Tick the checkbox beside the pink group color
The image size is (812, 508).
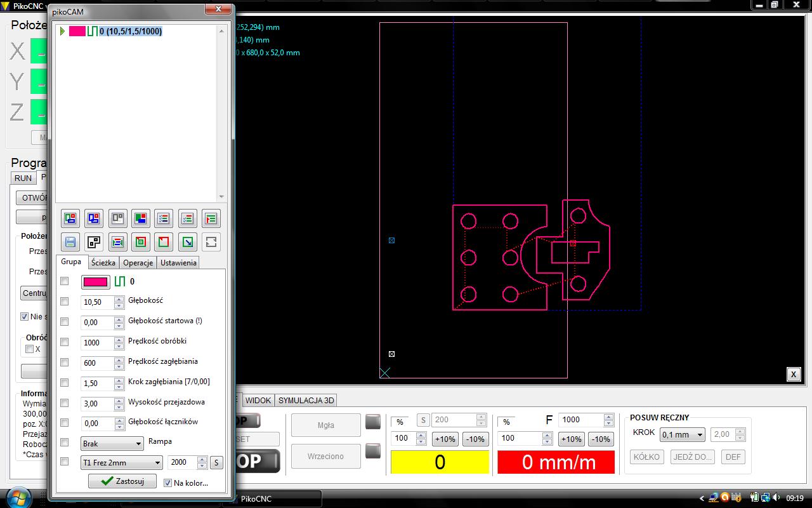pyautogui.click(x=64, y=281)
